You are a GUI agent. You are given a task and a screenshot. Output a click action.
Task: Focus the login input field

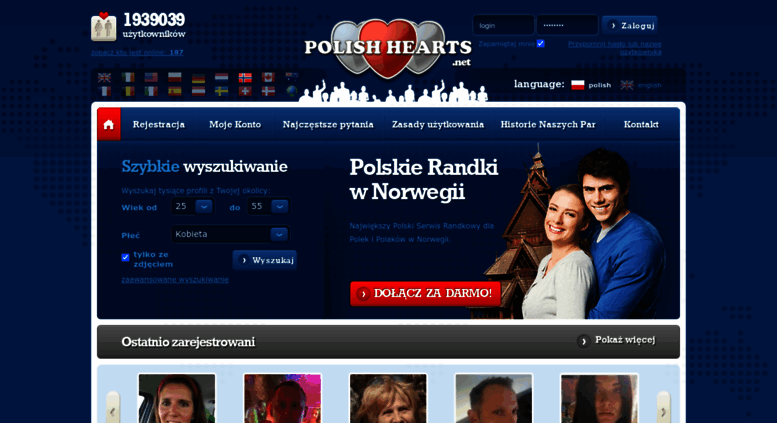504,25
